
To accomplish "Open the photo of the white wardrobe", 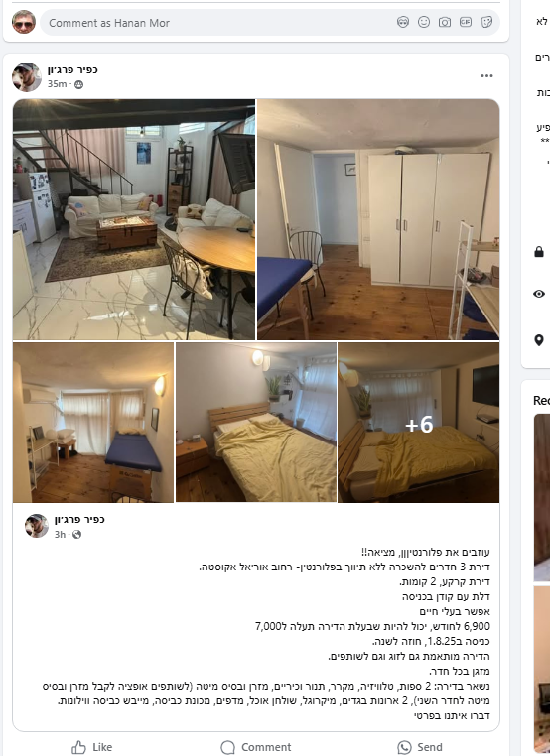I will tap(378, 220).
